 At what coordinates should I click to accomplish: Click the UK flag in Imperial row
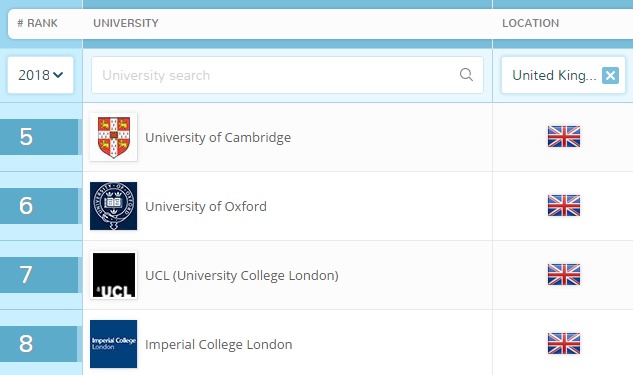(x=564, y=344)
